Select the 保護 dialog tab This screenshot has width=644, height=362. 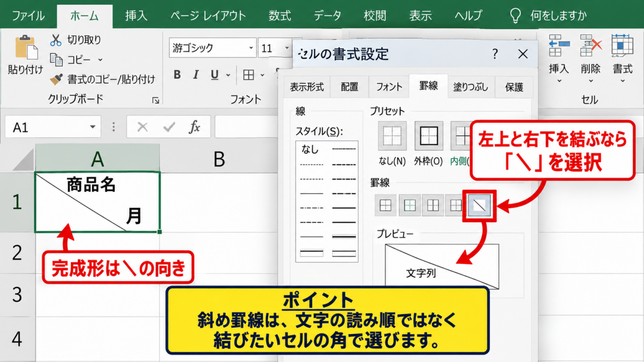click(x=514, y=86)
